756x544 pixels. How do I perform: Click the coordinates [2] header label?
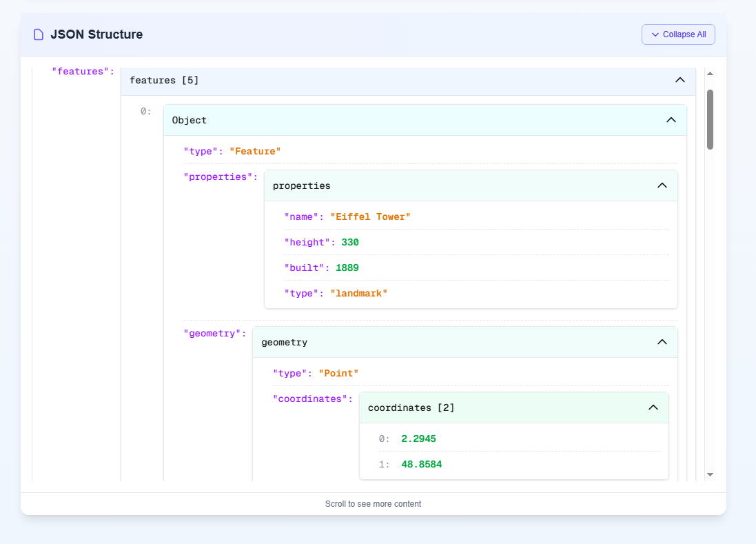tap(411, 408)
